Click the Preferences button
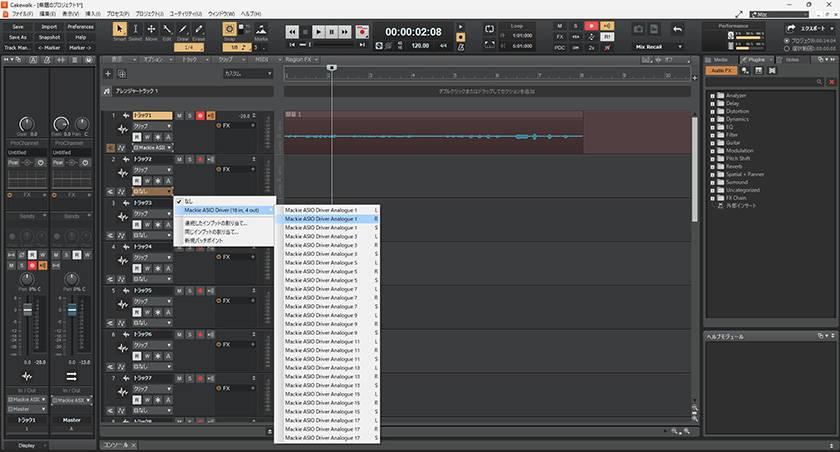The height and width of the screenshot is (452, 840). pos(81,26)
